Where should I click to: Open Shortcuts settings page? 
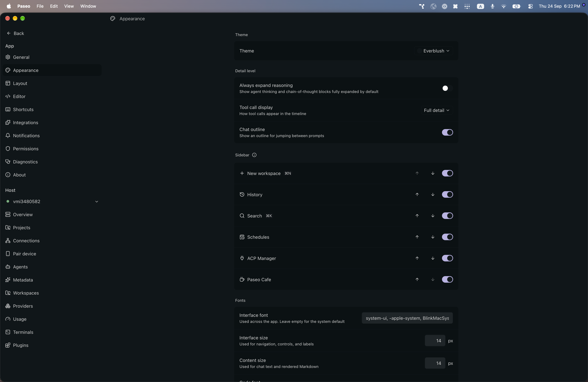click(x=52, y=109)
